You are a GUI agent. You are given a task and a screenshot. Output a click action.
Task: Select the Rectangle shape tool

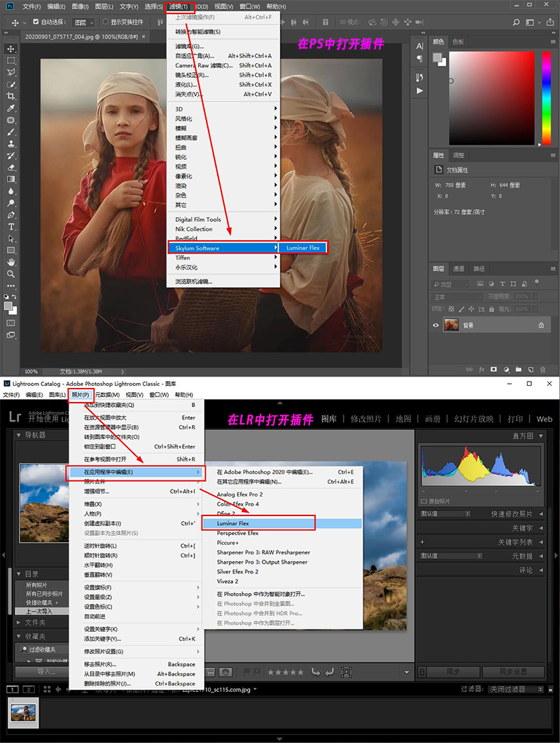click(11, 250)
